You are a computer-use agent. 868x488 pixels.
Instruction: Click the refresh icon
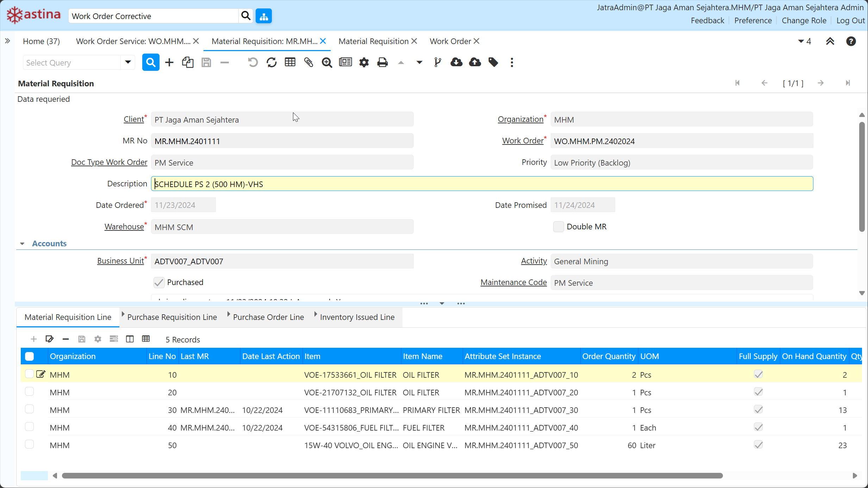click(271, 62)
